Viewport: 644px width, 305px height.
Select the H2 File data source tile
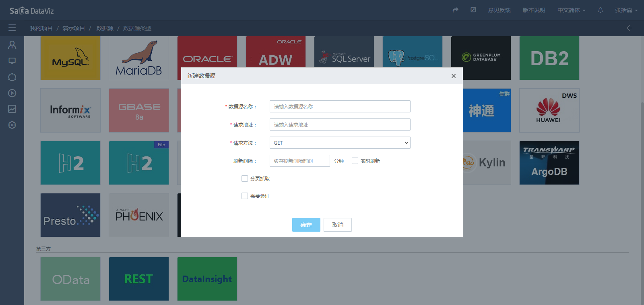point(139,163)
